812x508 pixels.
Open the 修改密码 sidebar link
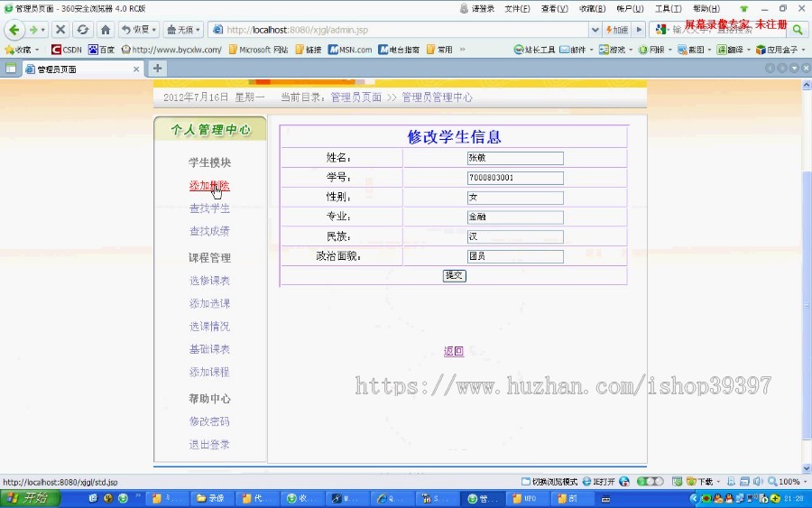209,421
